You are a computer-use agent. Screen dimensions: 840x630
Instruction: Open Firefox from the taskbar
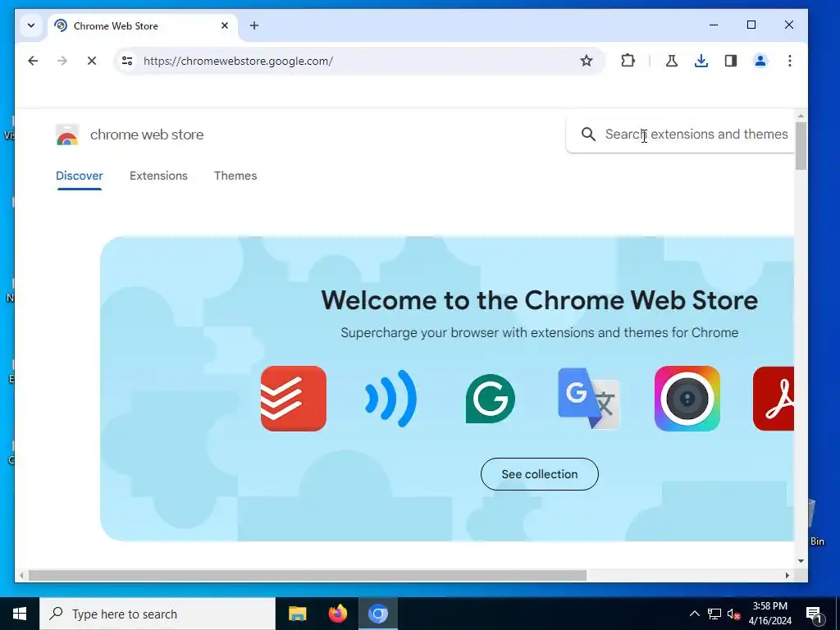click(337, 614)
